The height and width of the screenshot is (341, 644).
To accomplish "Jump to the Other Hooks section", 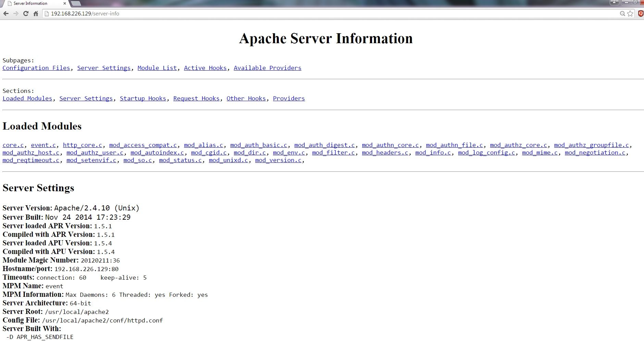I will [246, 98].
